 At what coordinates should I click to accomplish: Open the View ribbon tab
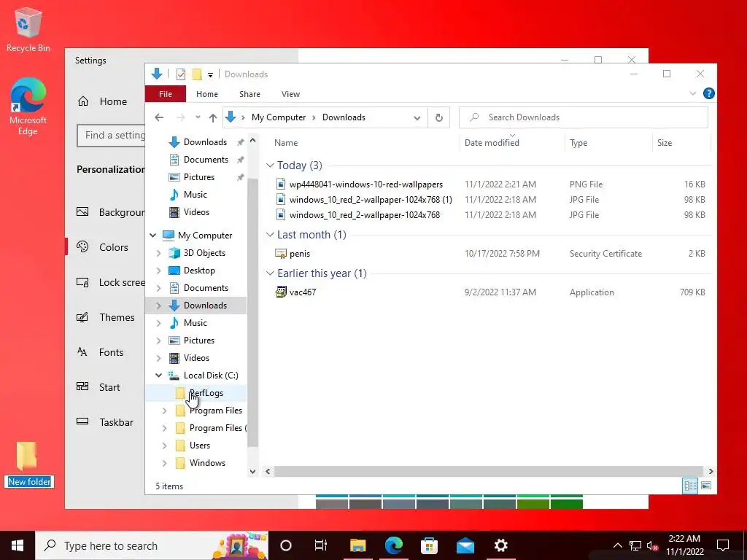coord(290,94)
